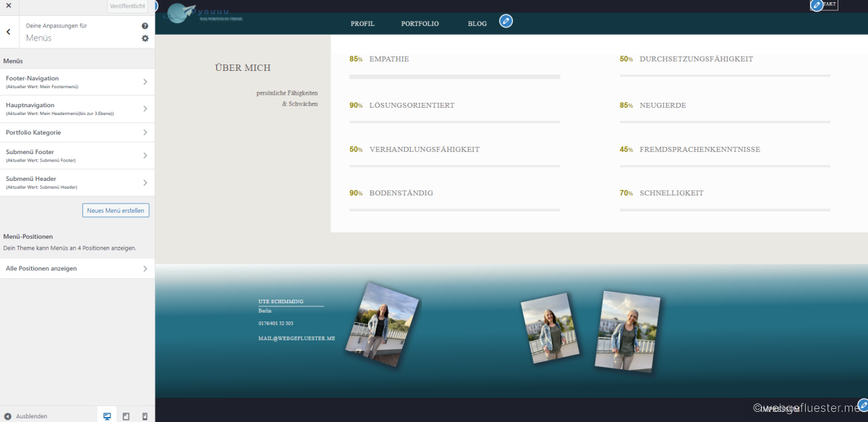Collapse the sidebar with Ausblenden
The image size is (868, 422).
[26, 416]
